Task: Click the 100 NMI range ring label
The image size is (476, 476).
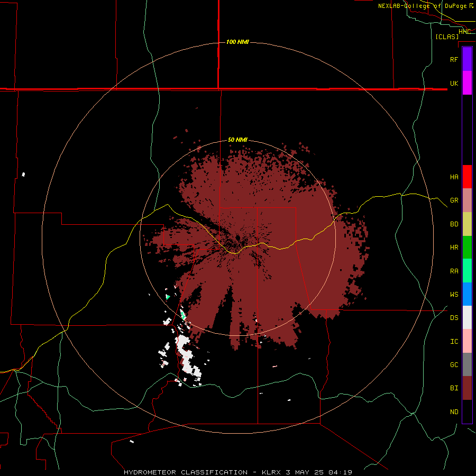Action: coord(237,42)
